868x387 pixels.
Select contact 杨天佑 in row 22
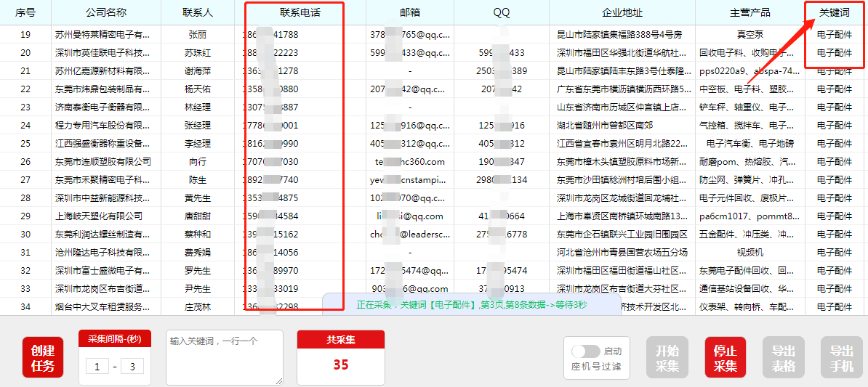[198, 89]
